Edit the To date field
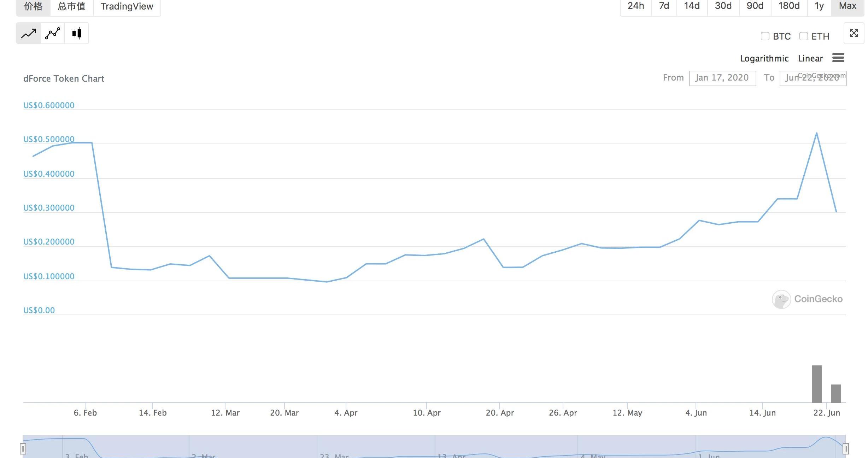868x458 pixels. point(813,78)
